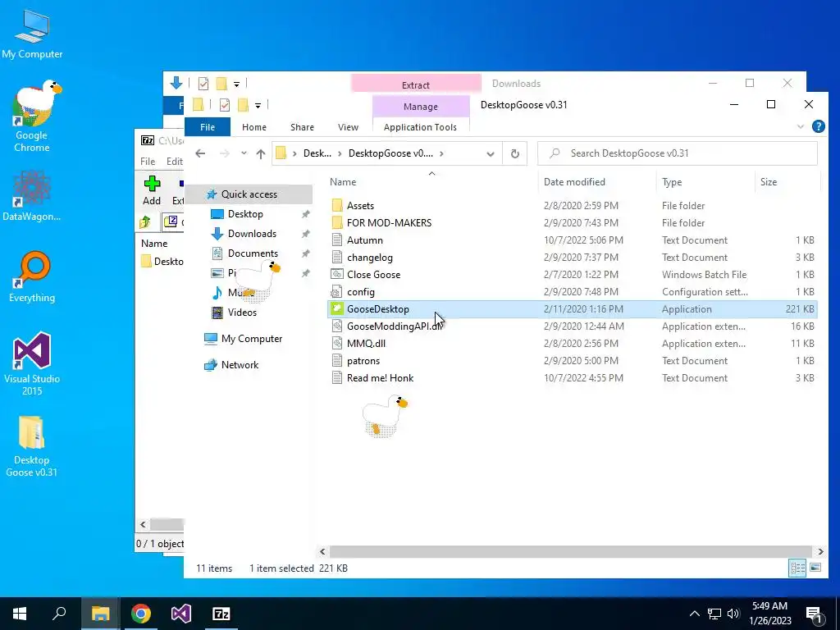Select Desktop Goose v0.31 folder on desktop
840x630 pixels.
(x=32, y=446)
